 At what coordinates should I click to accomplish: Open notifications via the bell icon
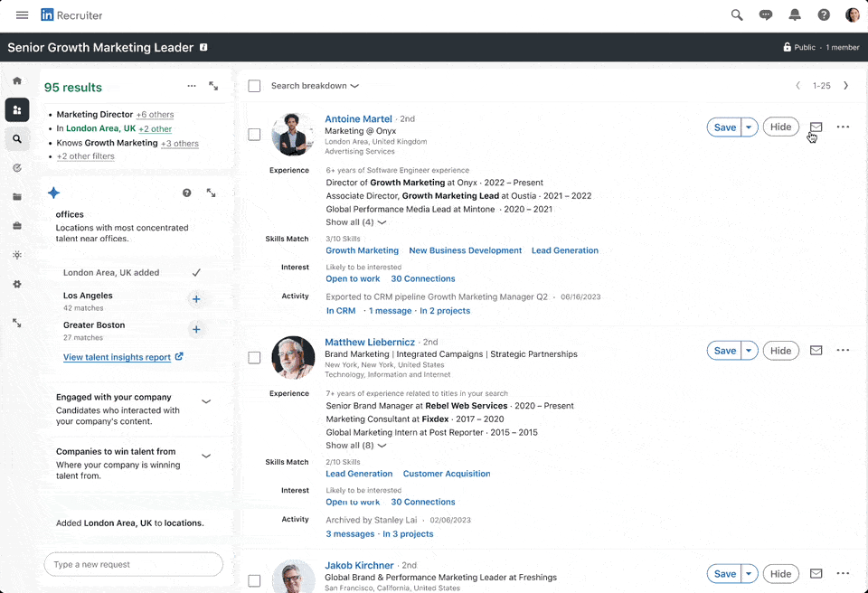click(x=796, y=14)
